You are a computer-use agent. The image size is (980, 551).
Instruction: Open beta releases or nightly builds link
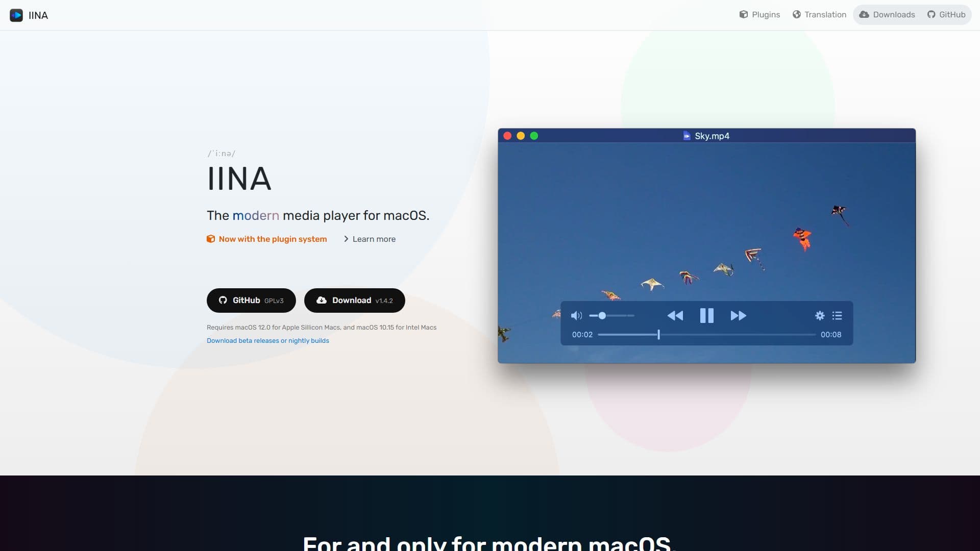[x=268, y=341]
